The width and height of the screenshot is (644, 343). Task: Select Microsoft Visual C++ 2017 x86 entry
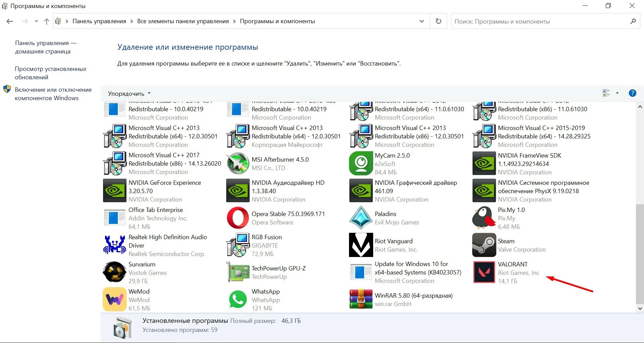162,163
